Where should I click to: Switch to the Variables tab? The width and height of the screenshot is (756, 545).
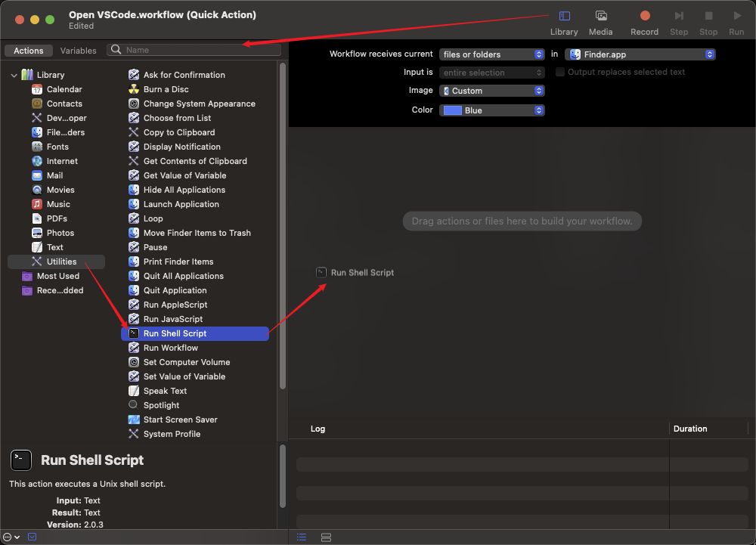click(x=79, y=51)
